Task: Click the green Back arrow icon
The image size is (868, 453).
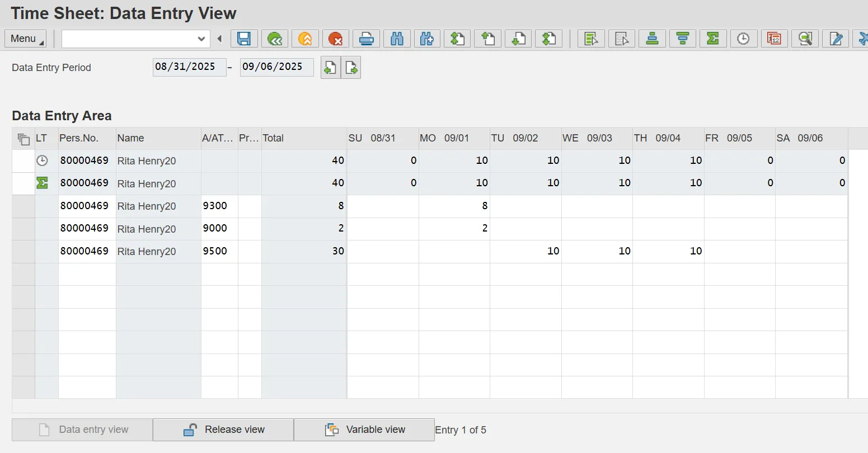Action: point(274,39)
